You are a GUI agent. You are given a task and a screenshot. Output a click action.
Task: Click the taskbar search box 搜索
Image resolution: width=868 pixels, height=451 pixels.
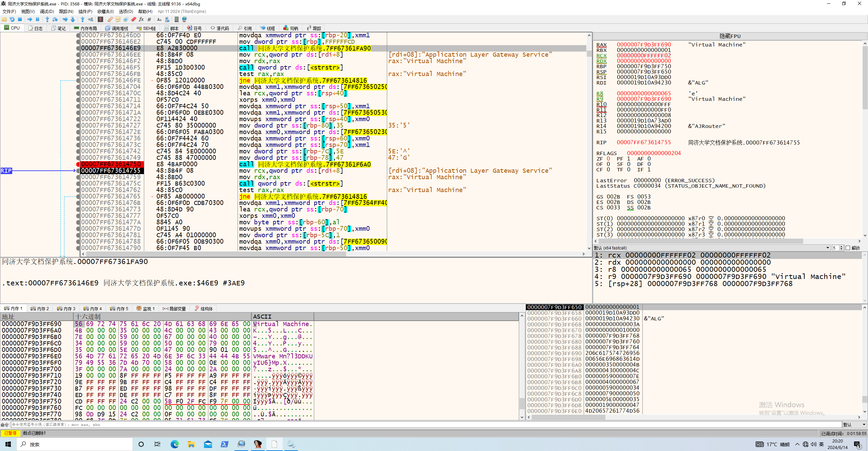pos(75,444)
